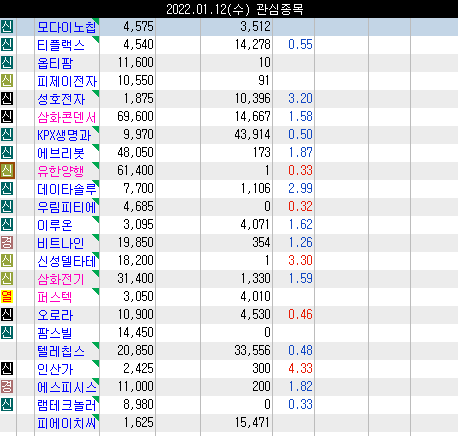Screen dimensions: 458x436
Task: Click the 신 badge beside 티플랙스
Action: 7,45
